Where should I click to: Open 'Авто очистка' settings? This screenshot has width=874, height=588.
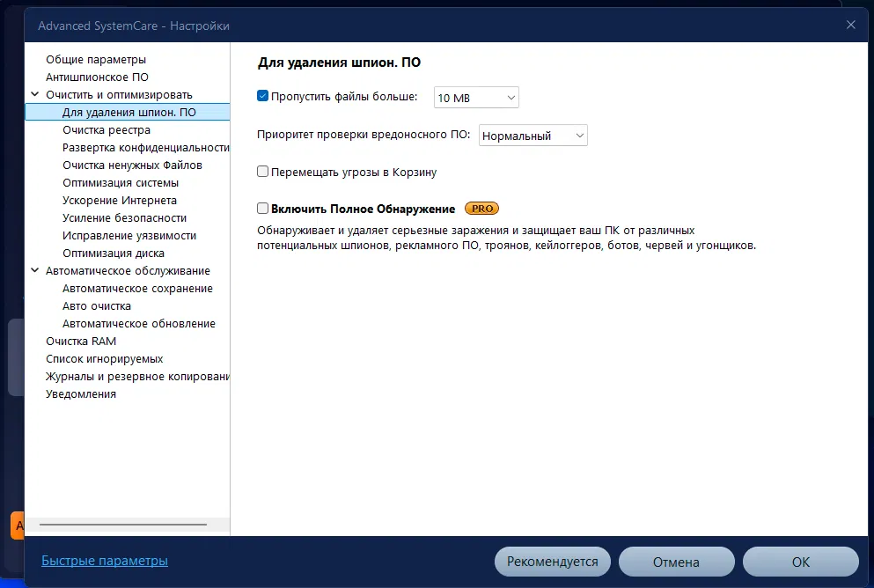pyautogui.click(x=97, y=306)
